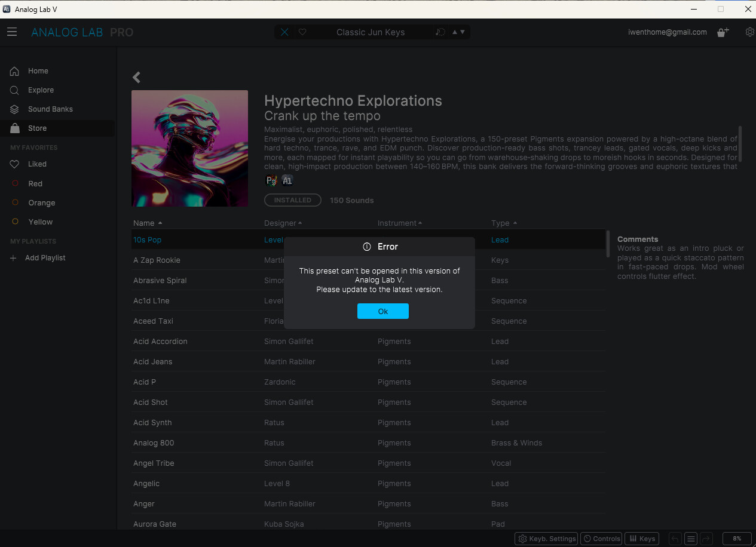The height and width of the screenshot is (547, 756).
Task: Open the settings gear in header
Action: tap(749, 32)
